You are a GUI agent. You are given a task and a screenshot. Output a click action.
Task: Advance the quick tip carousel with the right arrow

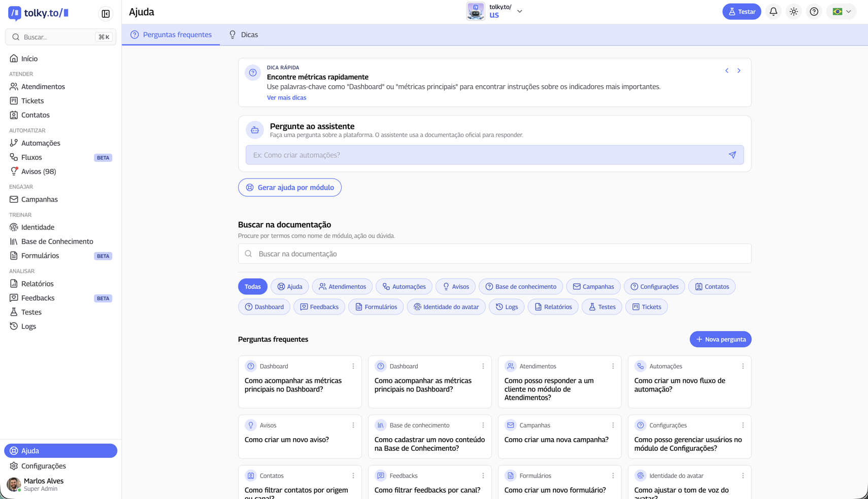click(739, 70)
